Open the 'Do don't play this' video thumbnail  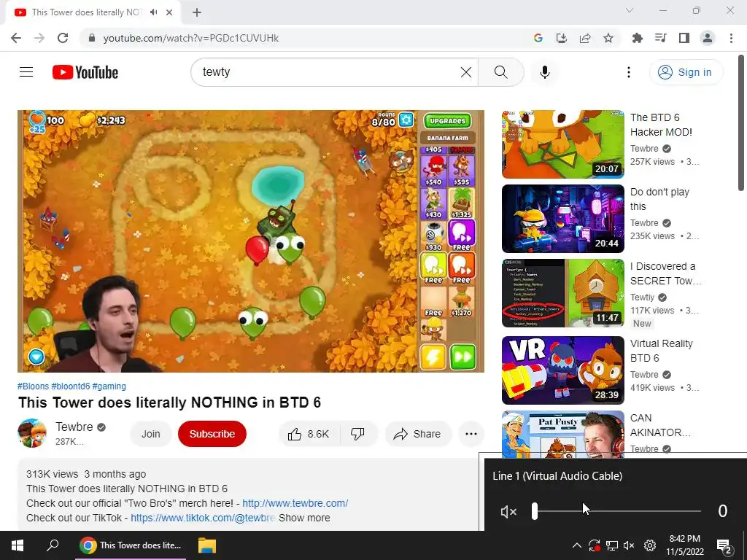[x=563, y=219]
